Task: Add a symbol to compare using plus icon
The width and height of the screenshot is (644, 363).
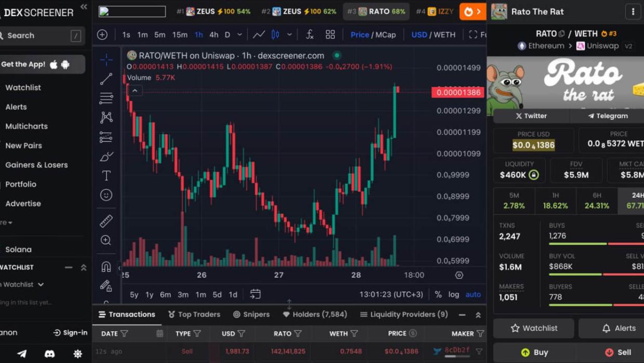Action: pyautogui.click(x=102, y=35)
